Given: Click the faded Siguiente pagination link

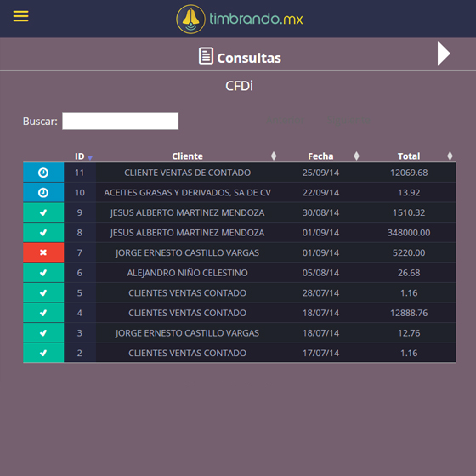Looking at the screenshot, I should point(348,120).
